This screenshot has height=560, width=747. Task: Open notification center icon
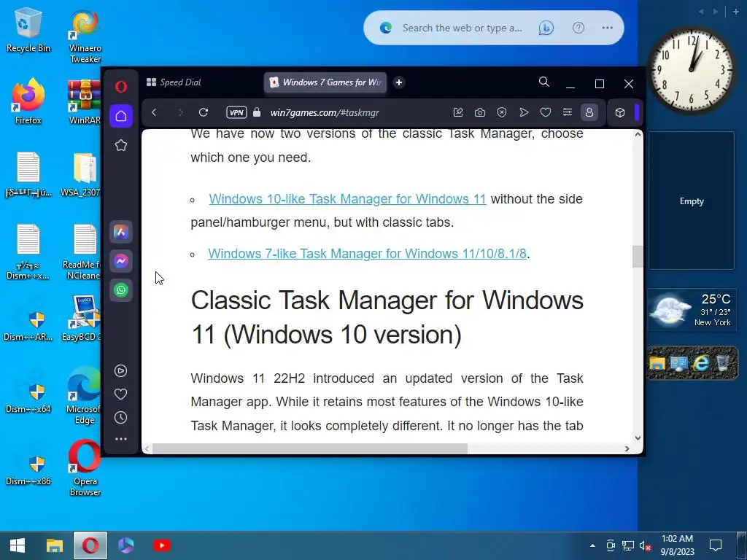[716, 545]
